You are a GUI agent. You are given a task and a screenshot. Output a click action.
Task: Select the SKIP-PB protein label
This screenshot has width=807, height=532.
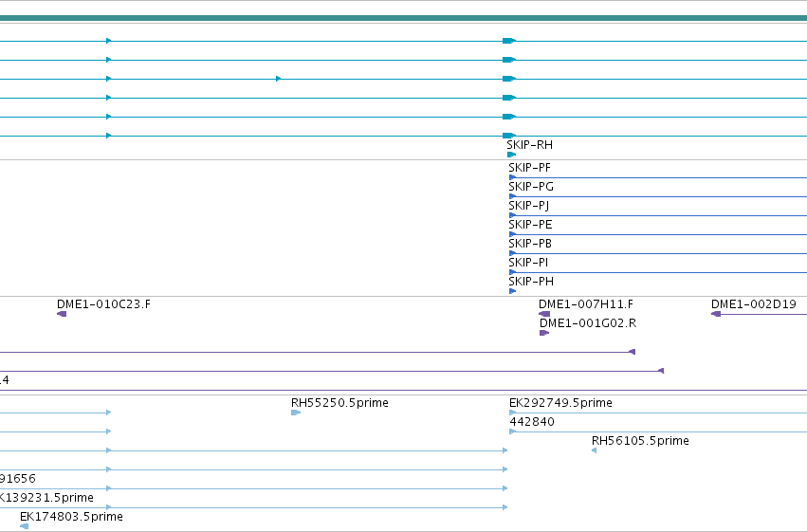click(x=530, y=244)
